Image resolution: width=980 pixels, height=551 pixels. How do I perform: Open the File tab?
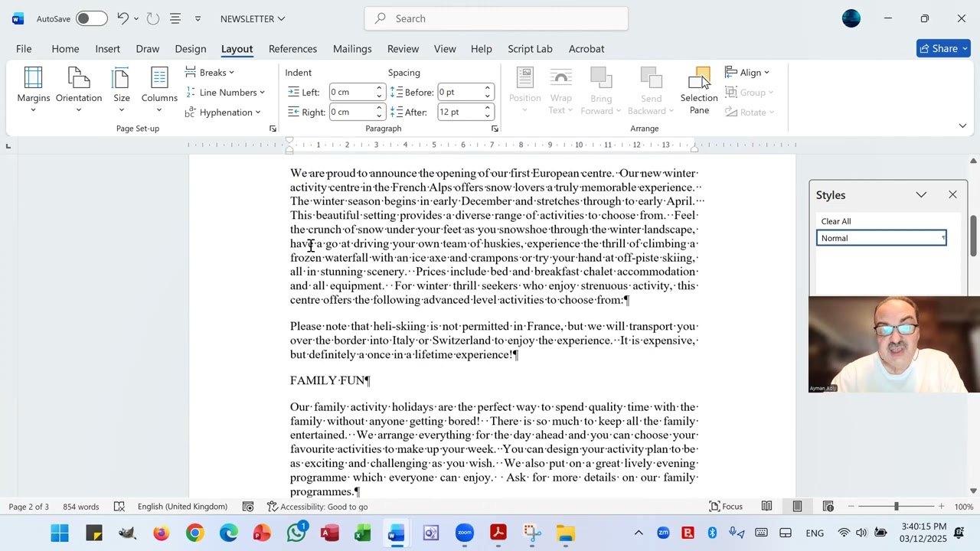[24, 49]
